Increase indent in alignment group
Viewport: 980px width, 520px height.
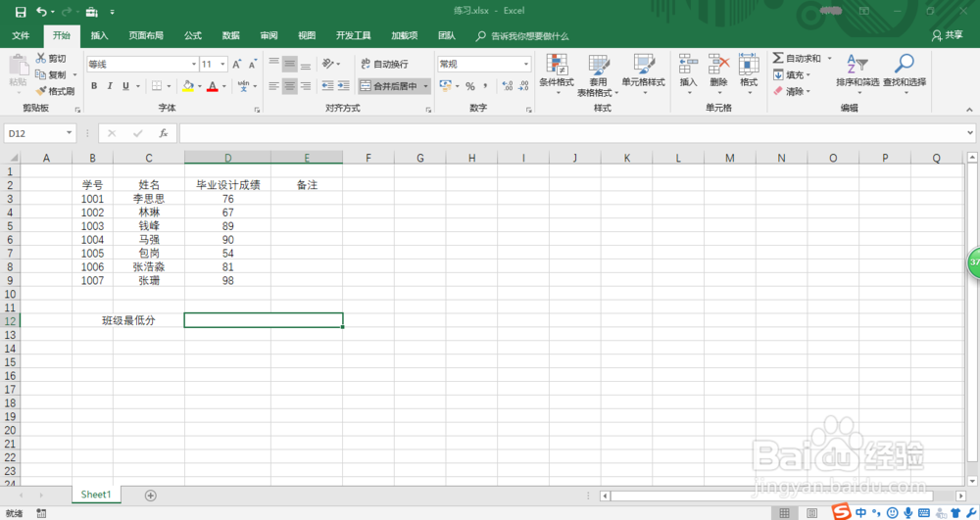click(344, 85)
